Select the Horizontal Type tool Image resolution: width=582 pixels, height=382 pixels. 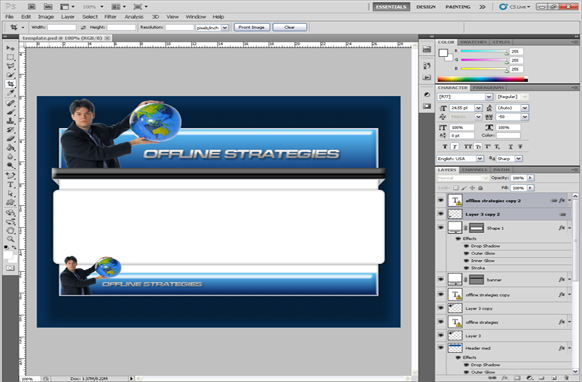click(x=10, y=185)
